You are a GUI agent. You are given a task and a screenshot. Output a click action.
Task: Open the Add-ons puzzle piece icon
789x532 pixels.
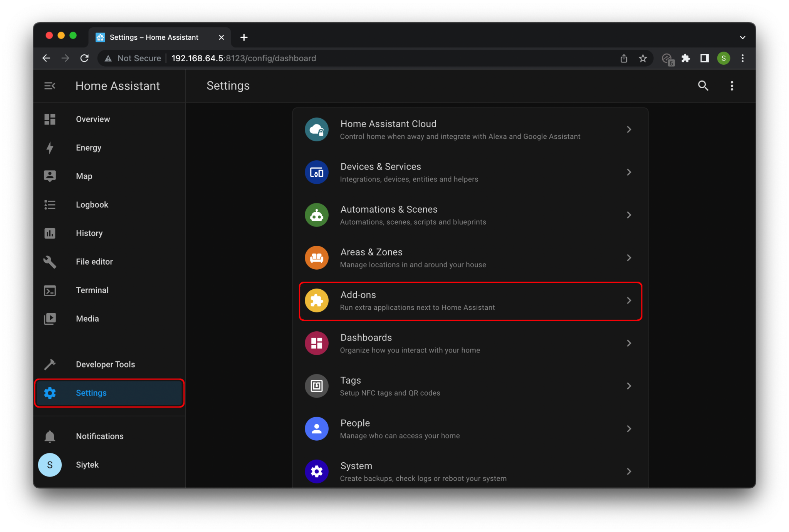316,300
